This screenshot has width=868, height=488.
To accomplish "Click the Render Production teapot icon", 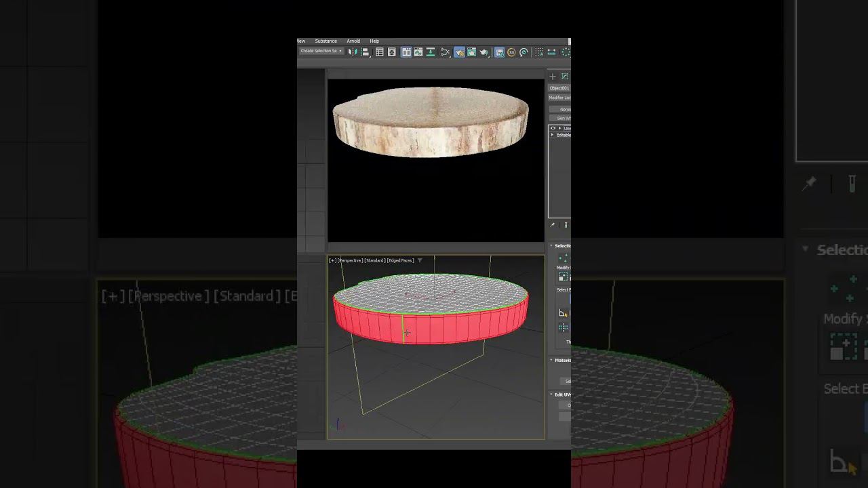I will pos(484,52).
